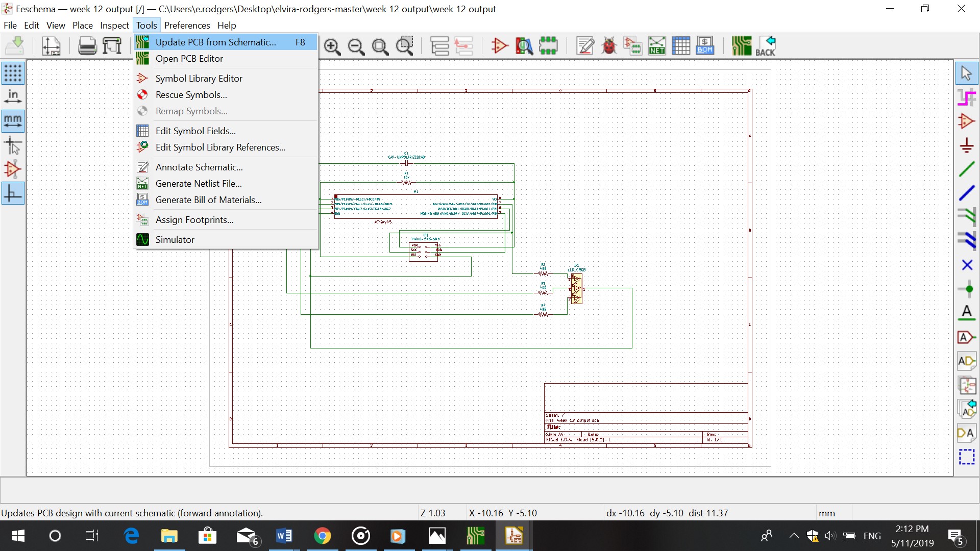Open the Preferences menu
This screenshot has height=551, width=980.
[187, 25]
